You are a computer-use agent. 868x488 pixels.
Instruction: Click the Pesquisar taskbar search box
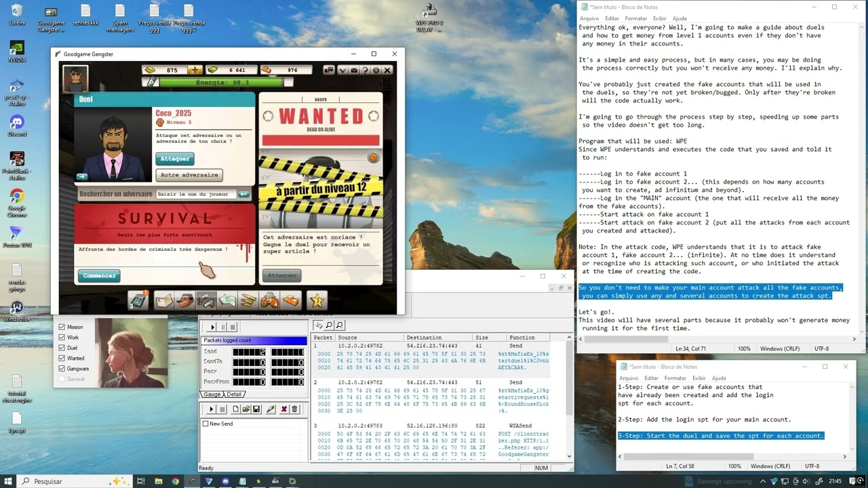75,481
